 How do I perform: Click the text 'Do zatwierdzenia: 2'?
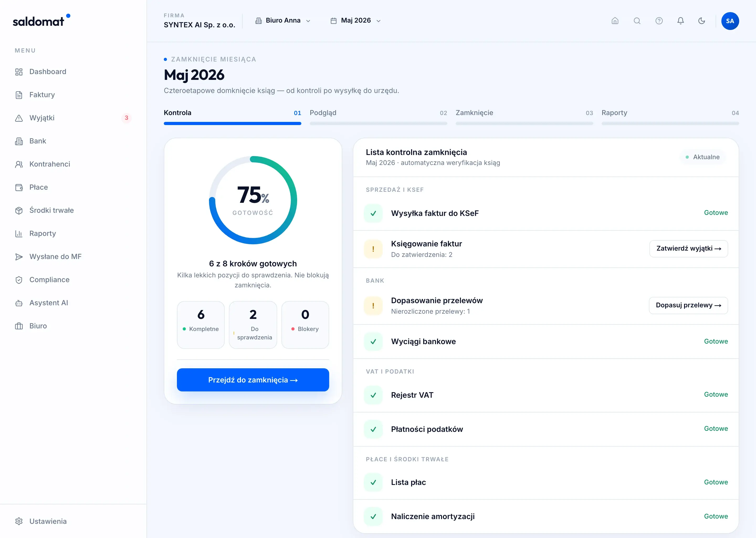coord(422,255)
